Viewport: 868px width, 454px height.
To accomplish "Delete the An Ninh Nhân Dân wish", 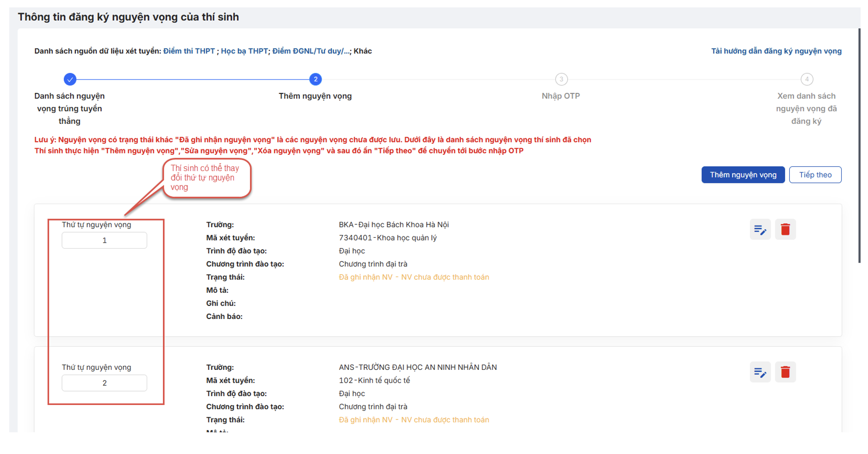I will 785,372.
